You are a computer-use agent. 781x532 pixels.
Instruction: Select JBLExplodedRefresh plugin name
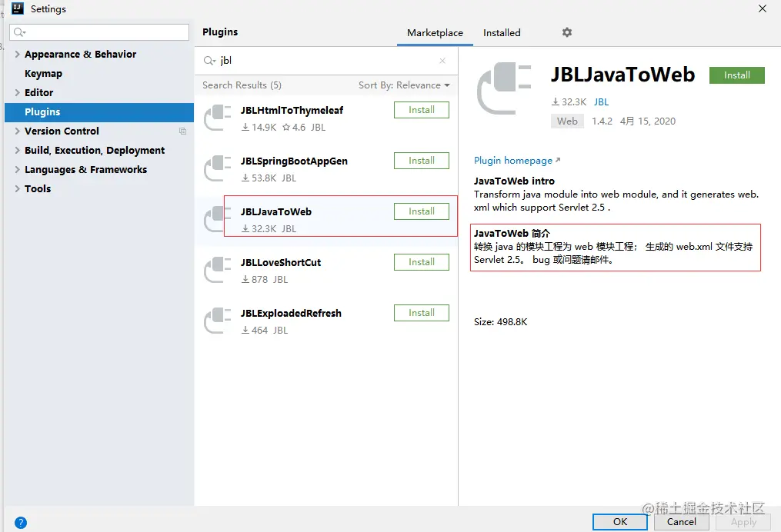pos(291,314)
